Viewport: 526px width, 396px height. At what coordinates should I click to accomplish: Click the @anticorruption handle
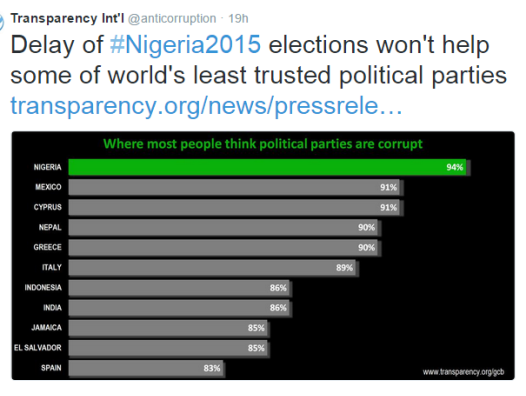[172, 18]
